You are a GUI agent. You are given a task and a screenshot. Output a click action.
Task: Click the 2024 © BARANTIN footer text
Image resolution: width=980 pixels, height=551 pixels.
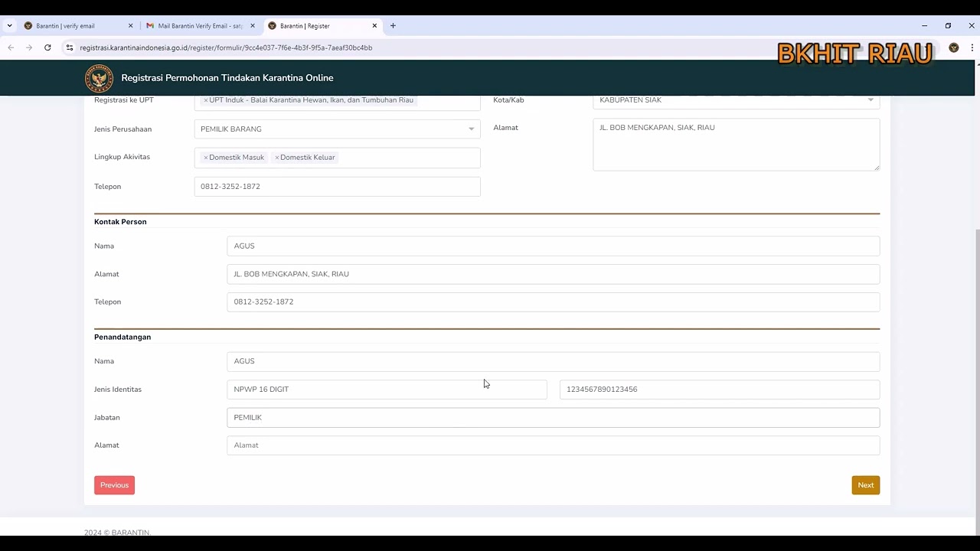117,533
